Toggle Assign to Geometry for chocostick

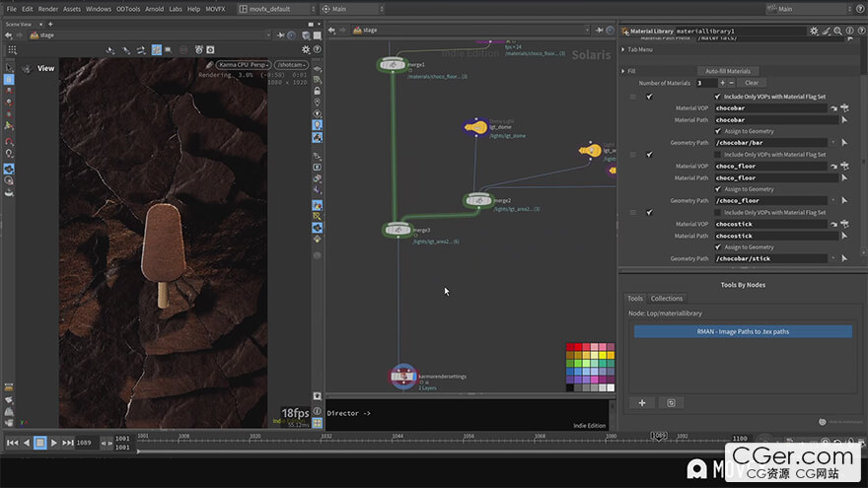coord(718,247)
